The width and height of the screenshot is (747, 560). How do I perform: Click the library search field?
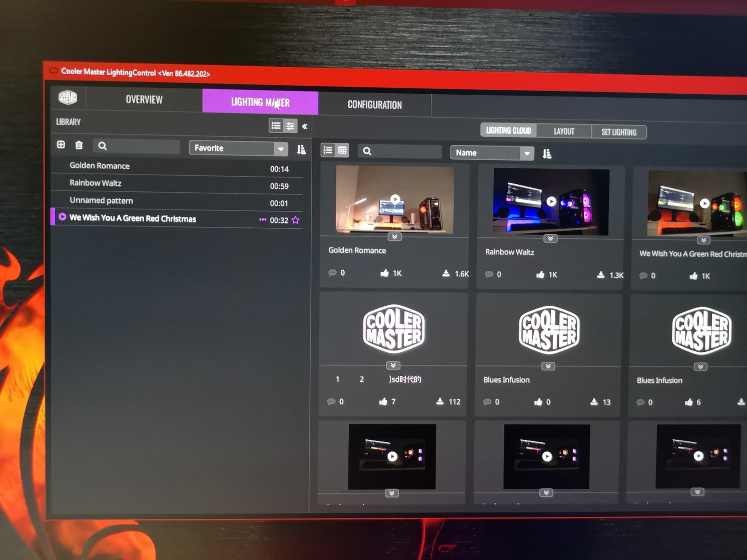click(x=136, y=146)
